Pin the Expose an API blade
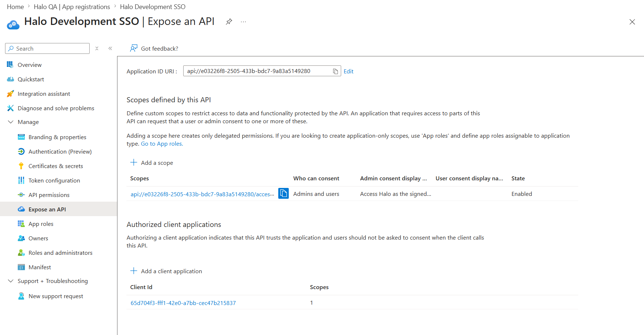The height and width of the screenshot is (335, 644). [229, 22]
